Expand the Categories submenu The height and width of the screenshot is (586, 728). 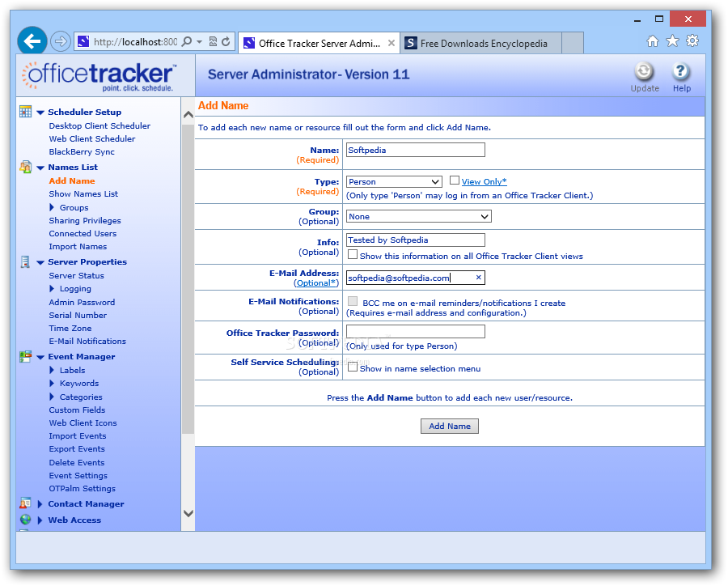point(52,397)
